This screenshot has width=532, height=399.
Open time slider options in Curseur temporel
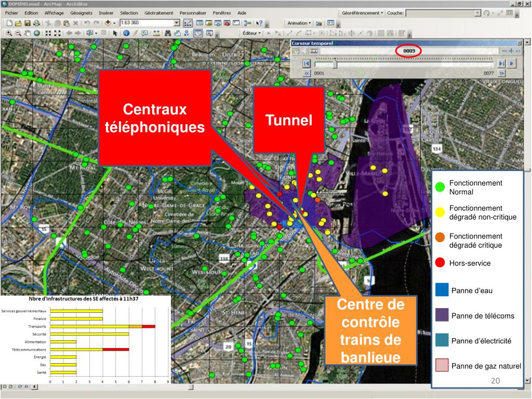(304, 51)
